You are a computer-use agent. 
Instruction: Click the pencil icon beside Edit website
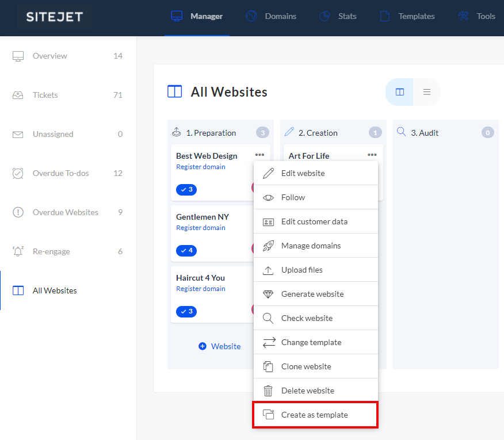268,173
